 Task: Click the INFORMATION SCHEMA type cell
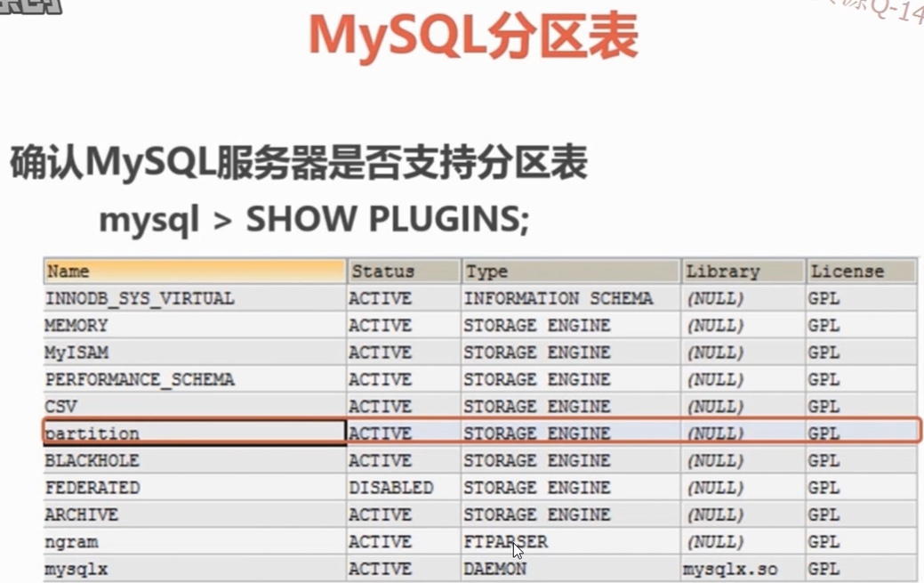click(570, 298)
